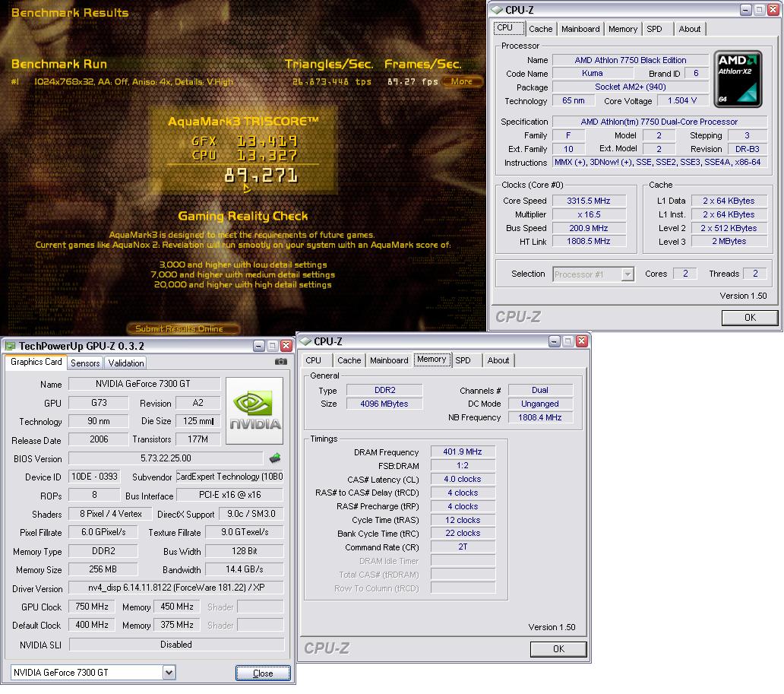Click the Driver Version field in GPU-Z

click(176, 588)
